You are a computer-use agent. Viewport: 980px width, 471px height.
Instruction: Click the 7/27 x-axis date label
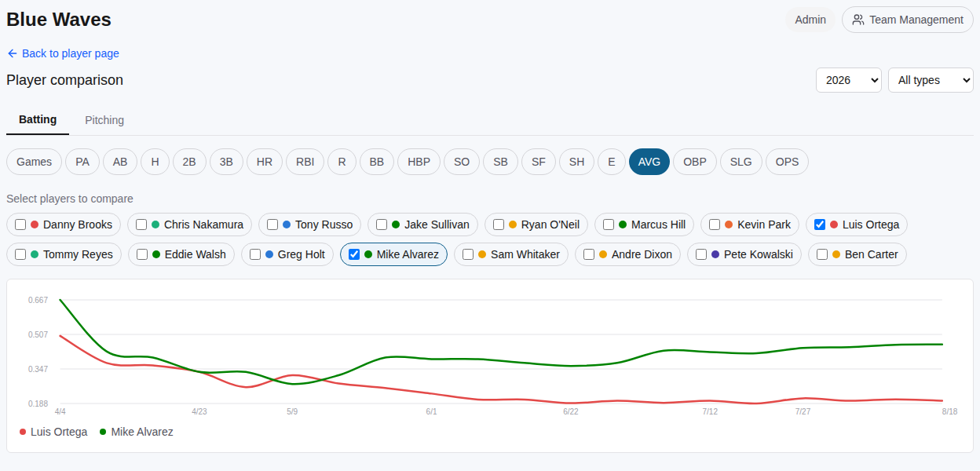pos(803,411)
